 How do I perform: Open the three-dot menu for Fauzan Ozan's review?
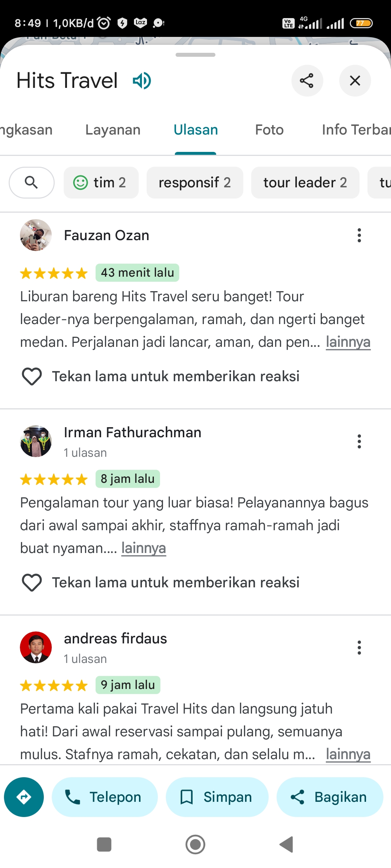point(359,235)
